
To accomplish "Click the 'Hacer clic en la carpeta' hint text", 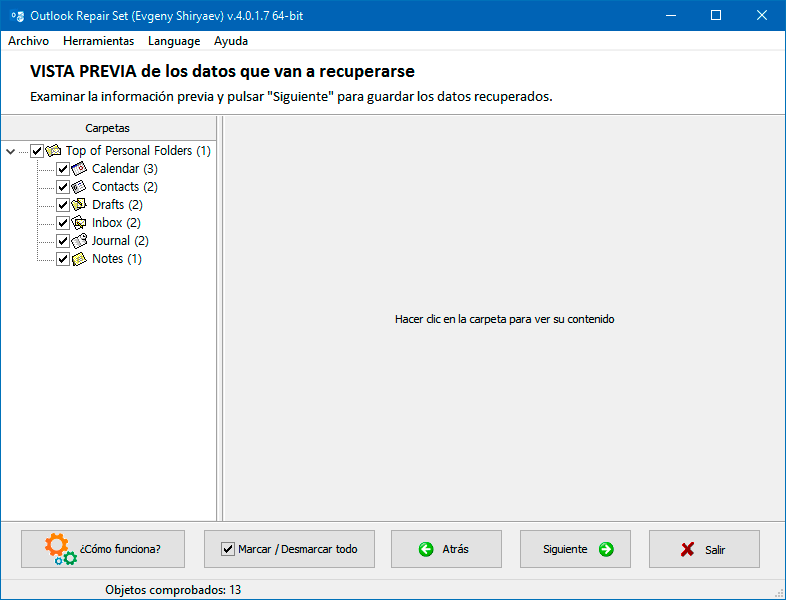I will (504, 319).
